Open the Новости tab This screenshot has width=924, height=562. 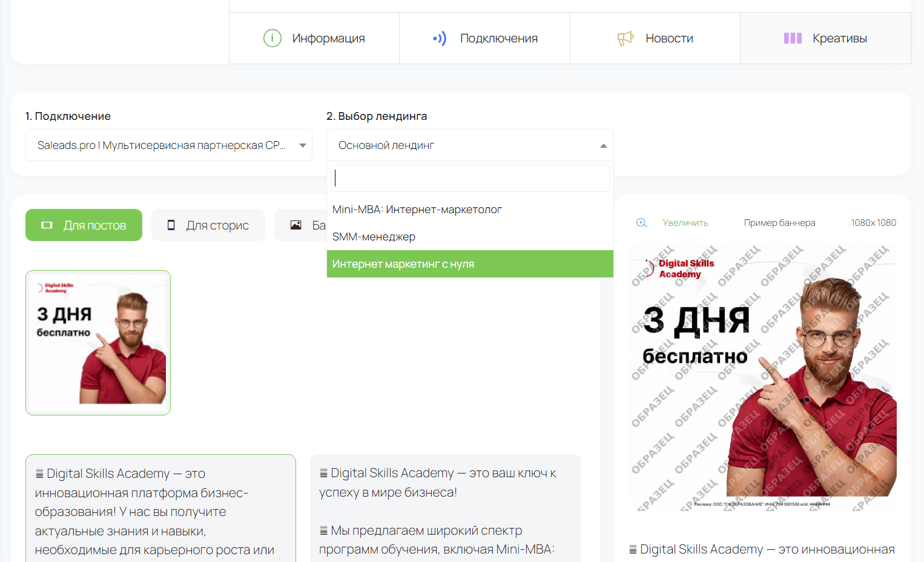tap(655, 38)
